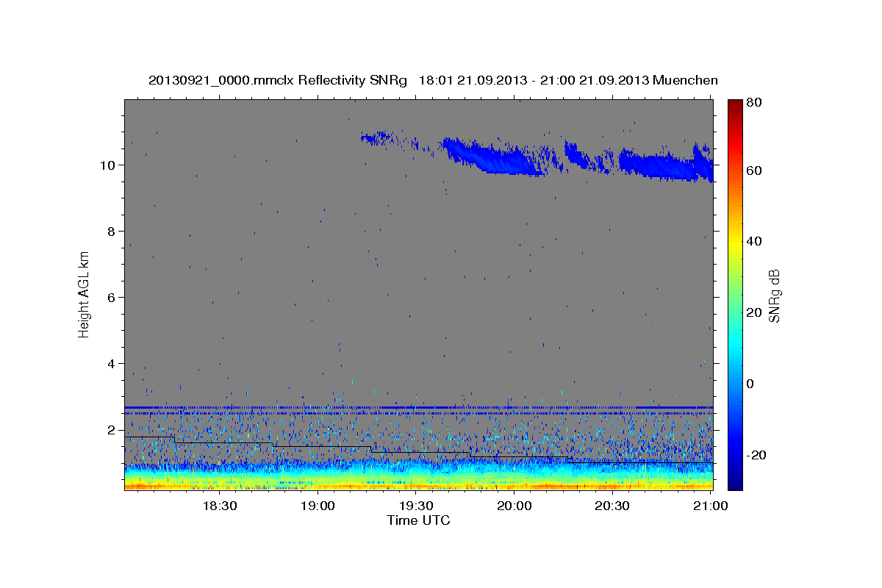Screen dimensions: 882x588
Task: Click the height tick label 2
Action: 112,429
